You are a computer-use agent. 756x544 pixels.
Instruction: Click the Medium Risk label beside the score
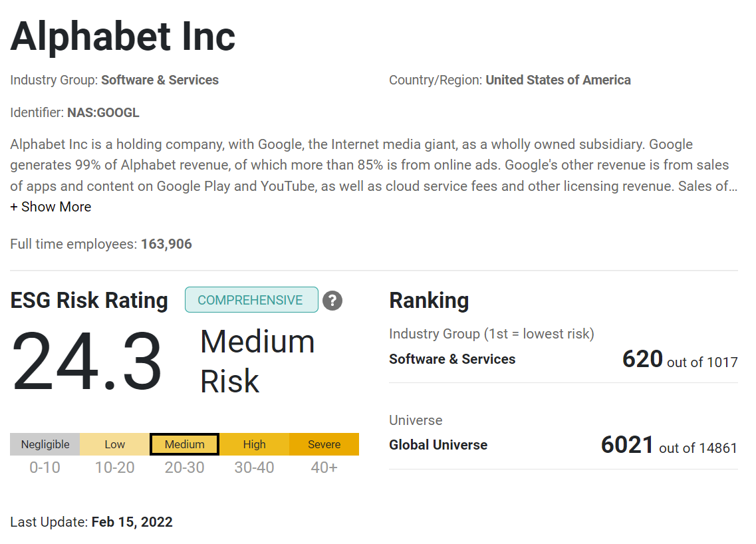coord(257,361)
